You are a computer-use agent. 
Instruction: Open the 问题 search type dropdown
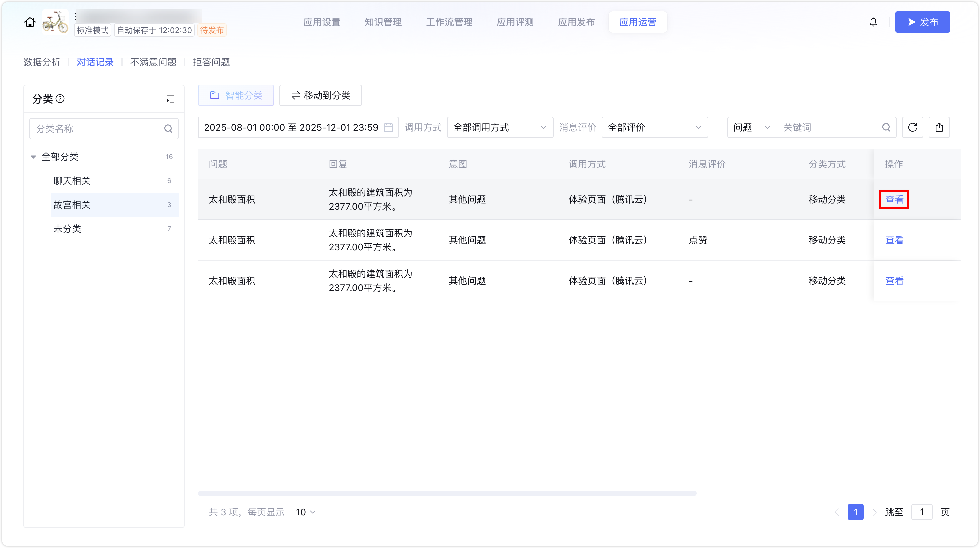click(751, 127)
